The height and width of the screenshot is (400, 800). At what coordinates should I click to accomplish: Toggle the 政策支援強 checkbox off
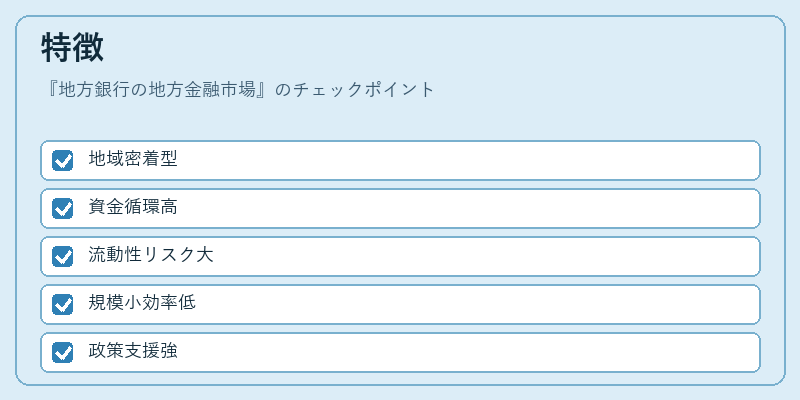[62, 352]
